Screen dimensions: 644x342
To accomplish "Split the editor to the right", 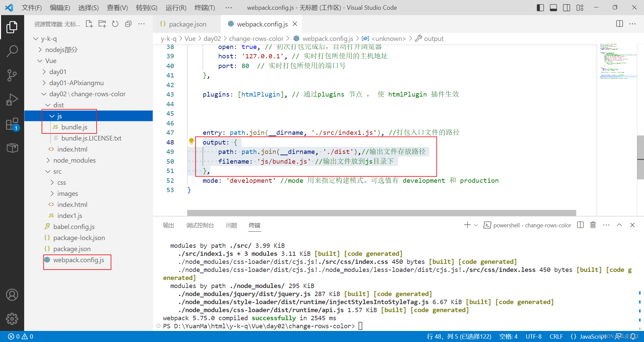I will [x=620, y=24].
